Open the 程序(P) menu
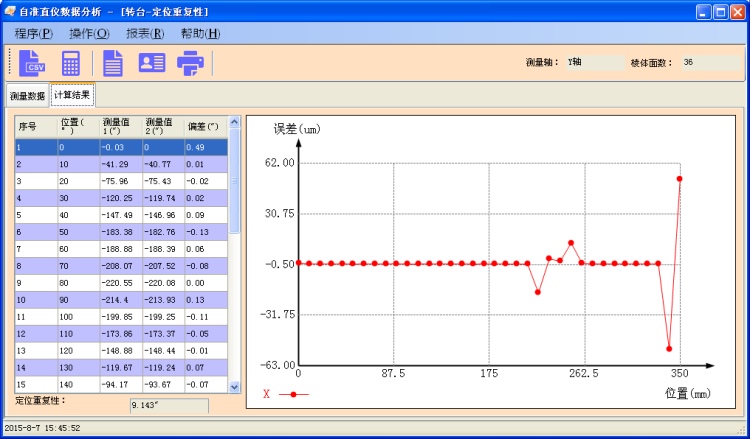Screen dimensions: 750x439 [33, 33]
